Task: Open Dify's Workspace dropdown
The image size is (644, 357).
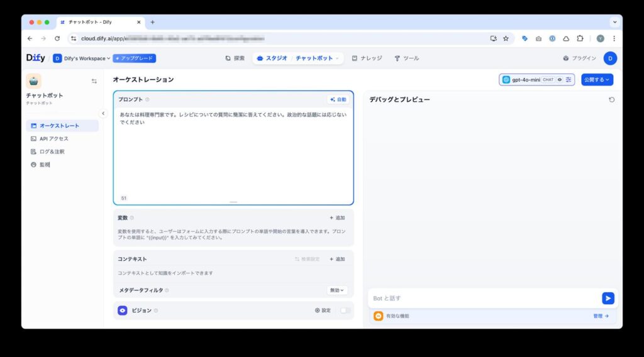Action: [x=81, y=58]
